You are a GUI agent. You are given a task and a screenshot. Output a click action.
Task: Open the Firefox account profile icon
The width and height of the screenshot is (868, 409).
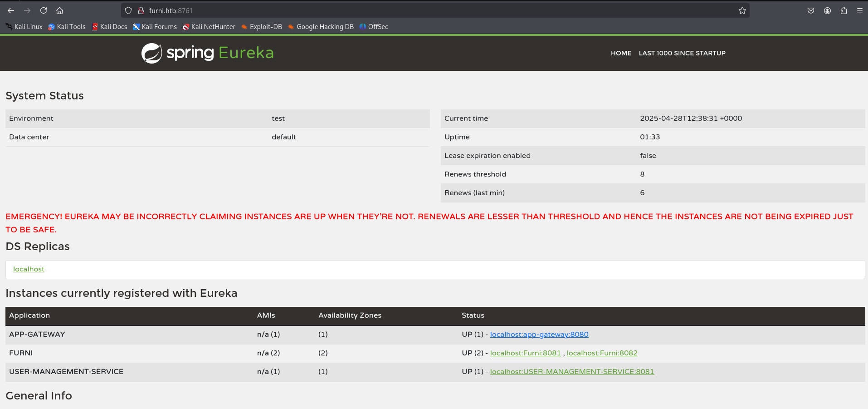tap(827, 10)
